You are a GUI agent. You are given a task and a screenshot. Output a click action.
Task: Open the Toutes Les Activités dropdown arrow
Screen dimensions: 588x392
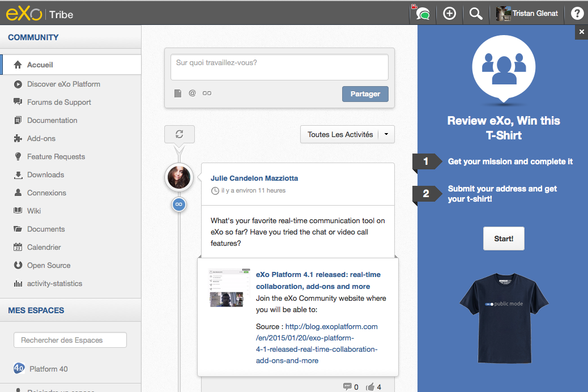386,134
